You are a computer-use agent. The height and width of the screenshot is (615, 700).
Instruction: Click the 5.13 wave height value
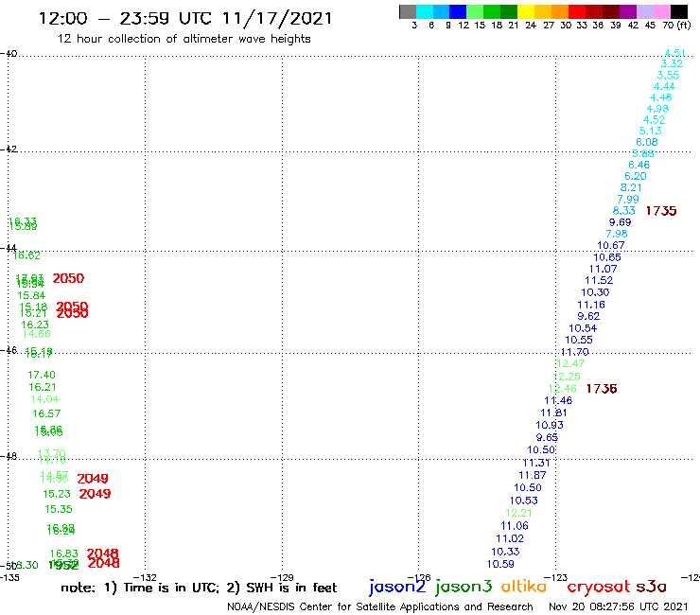650,131
